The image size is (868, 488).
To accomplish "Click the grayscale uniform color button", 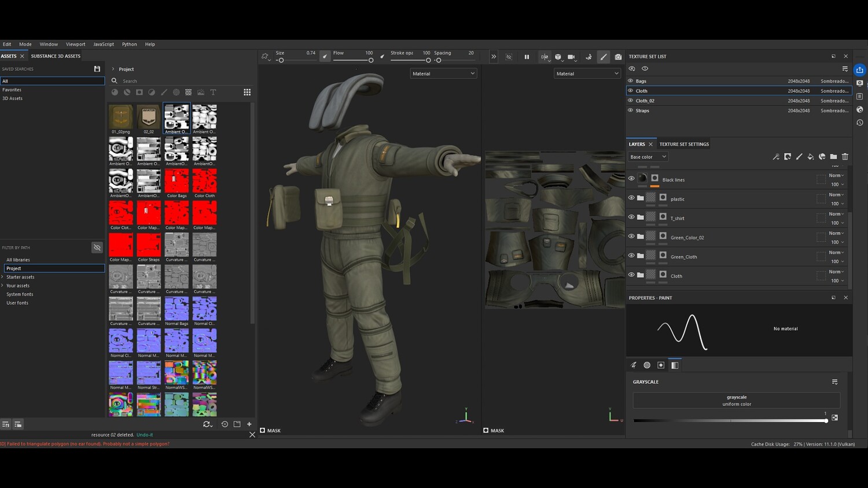I will (736, 400).
